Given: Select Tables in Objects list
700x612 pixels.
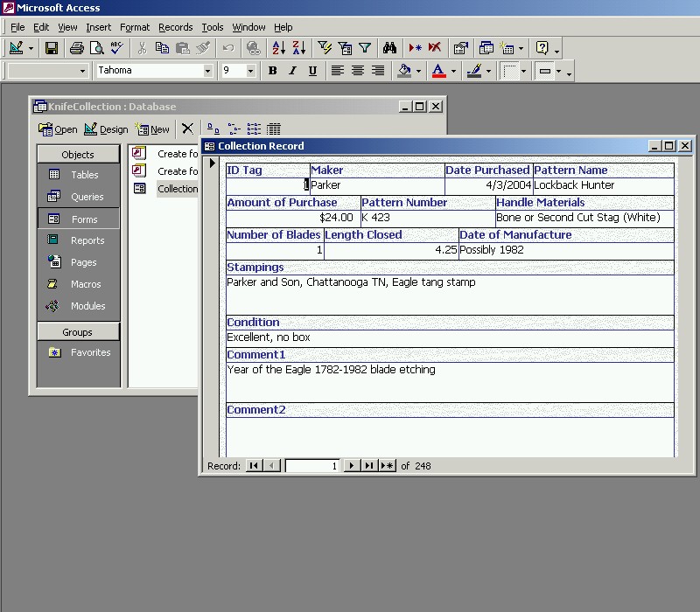Looking at the screenshot, I should (79, 175).
